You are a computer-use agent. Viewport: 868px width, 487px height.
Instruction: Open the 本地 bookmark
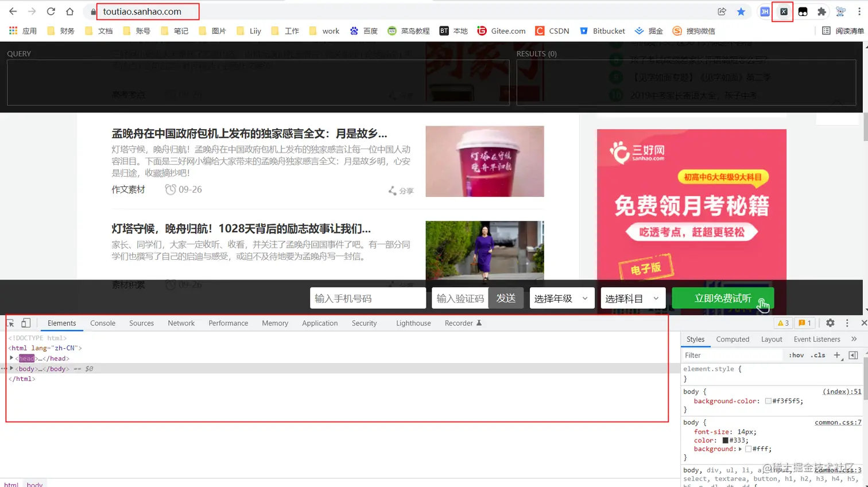tap(454, 31)
